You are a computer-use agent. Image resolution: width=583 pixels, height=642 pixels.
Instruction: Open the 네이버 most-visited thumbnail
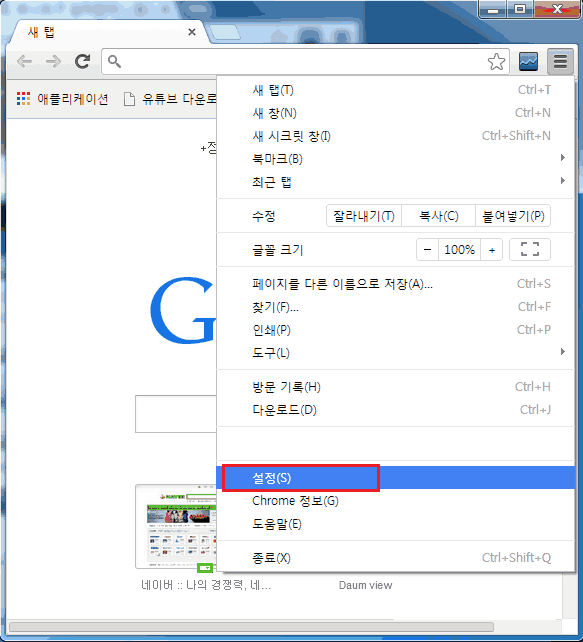click(x=176, y=526)
